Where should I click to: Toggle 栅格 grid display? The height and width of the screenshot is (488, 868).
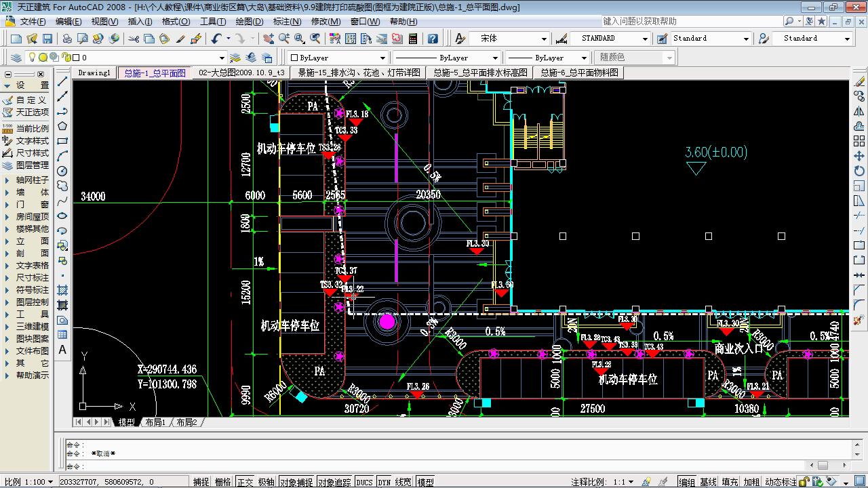222,482
